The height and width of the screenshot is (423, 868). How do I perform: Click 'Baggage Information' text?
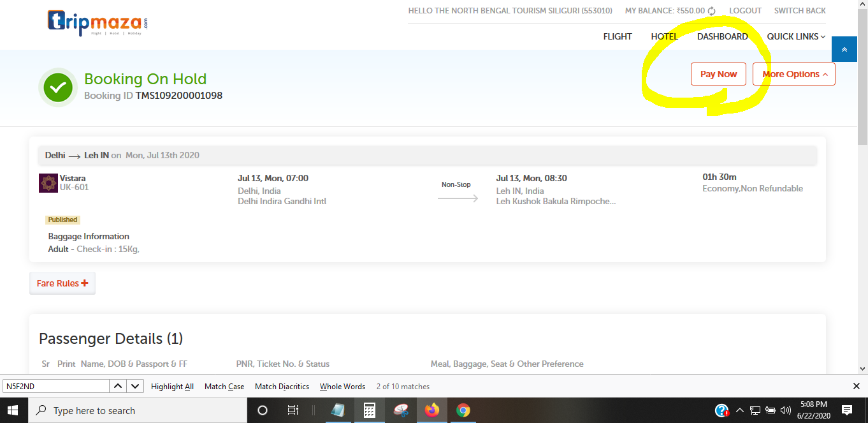coord(89,236)
